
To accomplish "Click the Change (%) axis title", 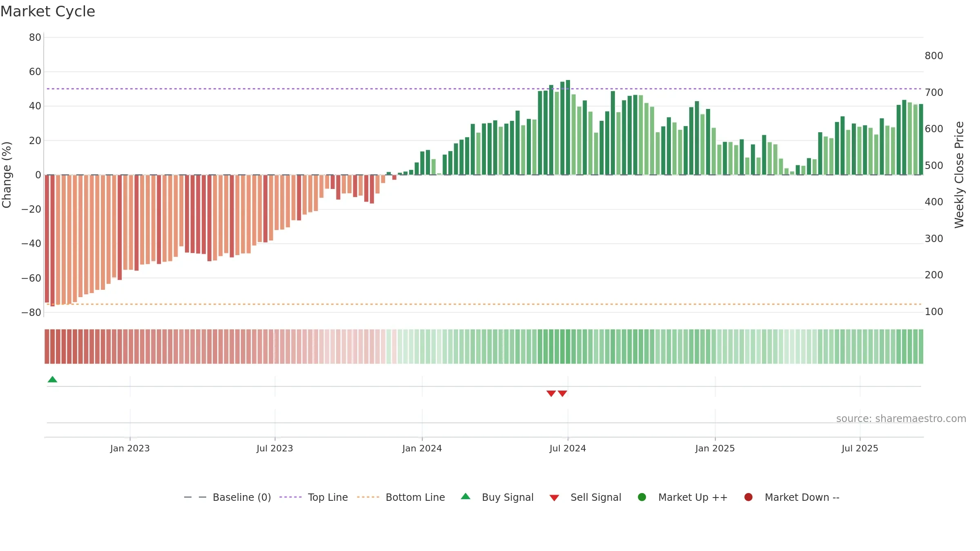I will (x=7, y=175).
